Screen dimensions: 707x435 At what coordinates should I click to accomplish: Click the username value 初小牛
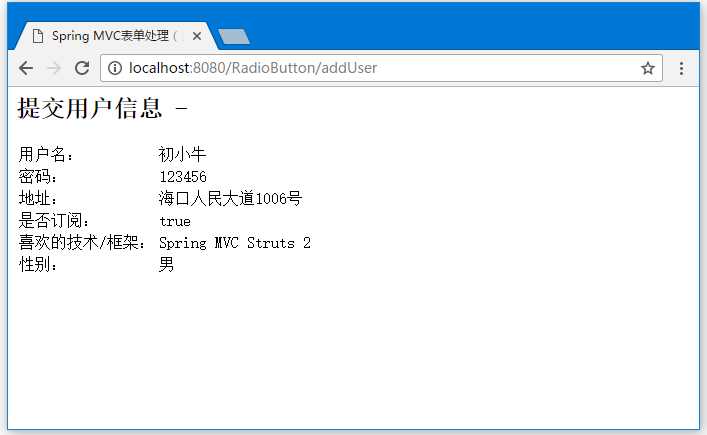click(x=183, y=155)
